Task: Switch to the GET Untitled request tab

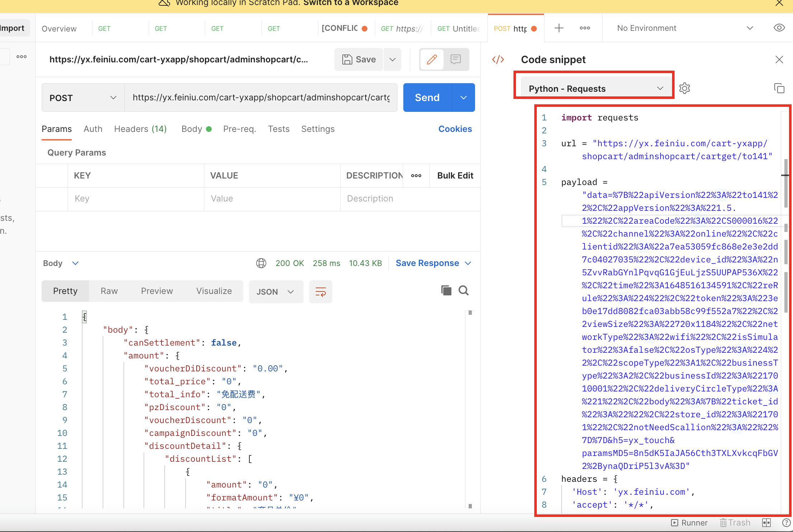Action: pos(458,28)
